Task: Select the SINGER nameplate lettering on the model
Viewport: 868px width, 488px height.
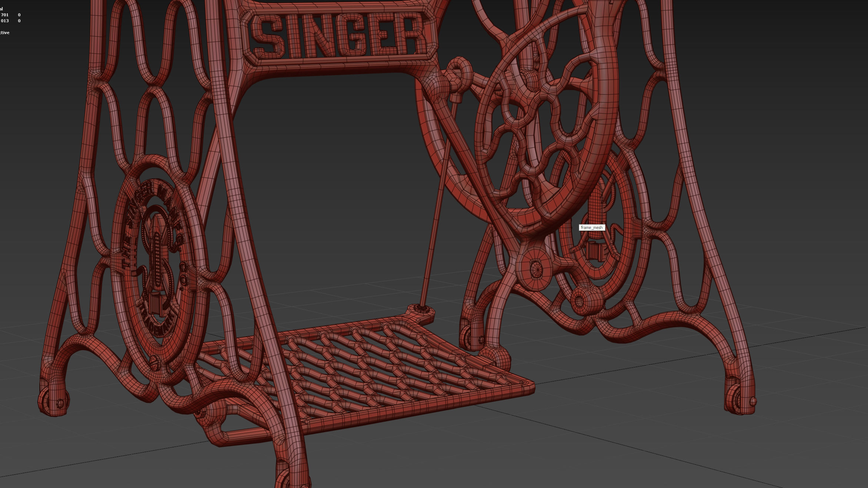Action: click(339, 37)
